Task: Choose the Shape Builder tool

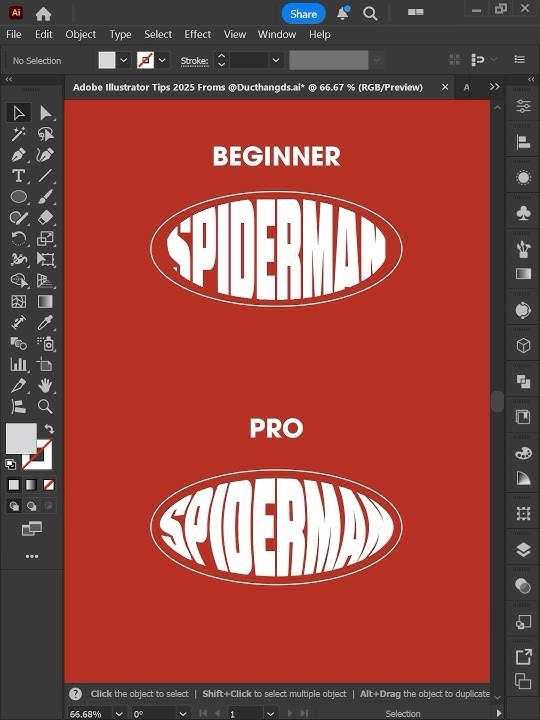Action: pos(18,281)
